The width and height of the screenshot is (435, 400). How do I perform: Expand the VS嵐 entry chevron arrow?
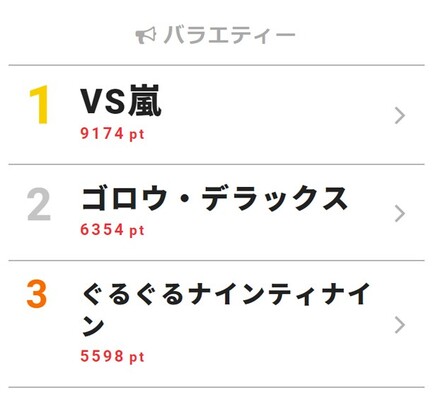point(400,116)
